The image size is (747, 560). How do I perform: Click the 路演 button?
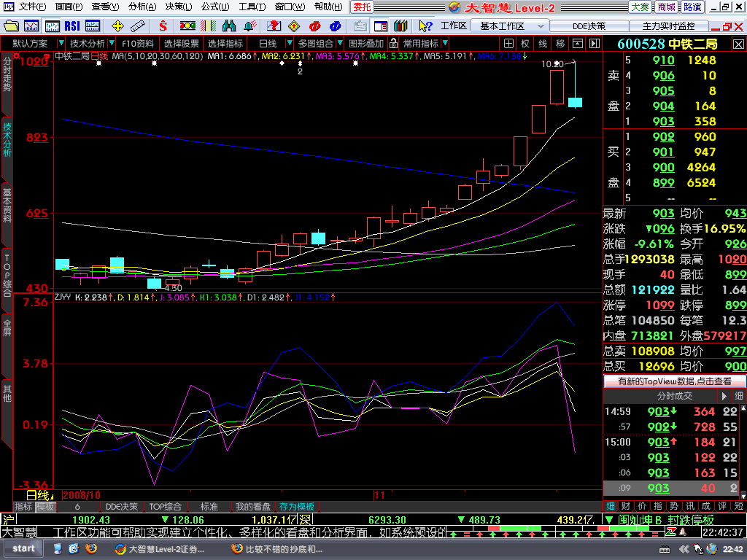point(692,7)
